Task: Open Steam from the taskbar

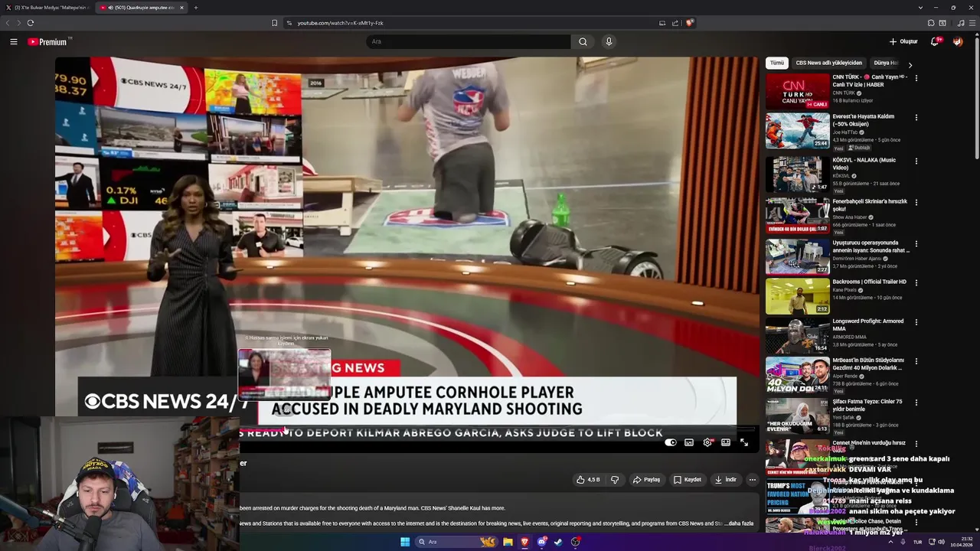Action: pyautogui.click(x=558, y=542)
